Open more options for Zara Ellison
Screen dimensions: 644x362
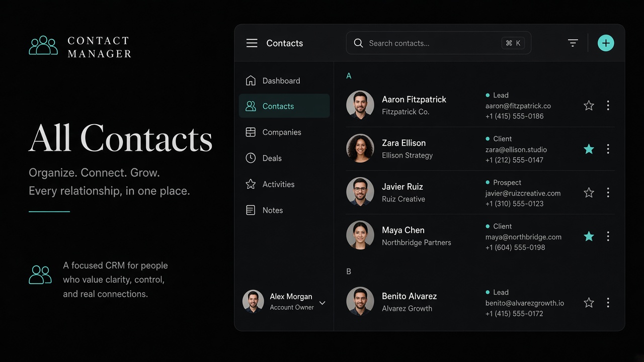coord(608,149)
